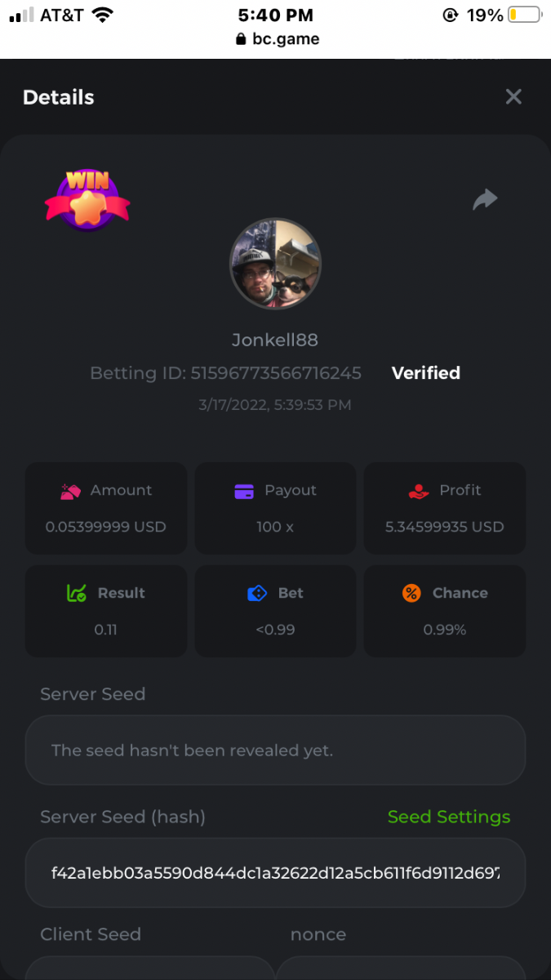Tap the blue Bet tag icon

tap(257, 594)
